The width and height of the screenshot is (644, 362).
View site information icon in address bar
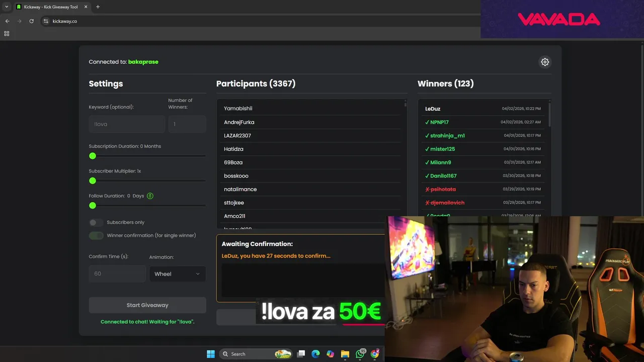(x=46, y=21)
